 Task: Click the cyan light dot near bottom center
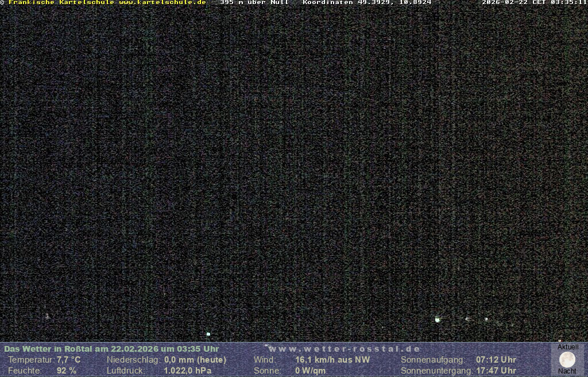[x=208, y=334]
